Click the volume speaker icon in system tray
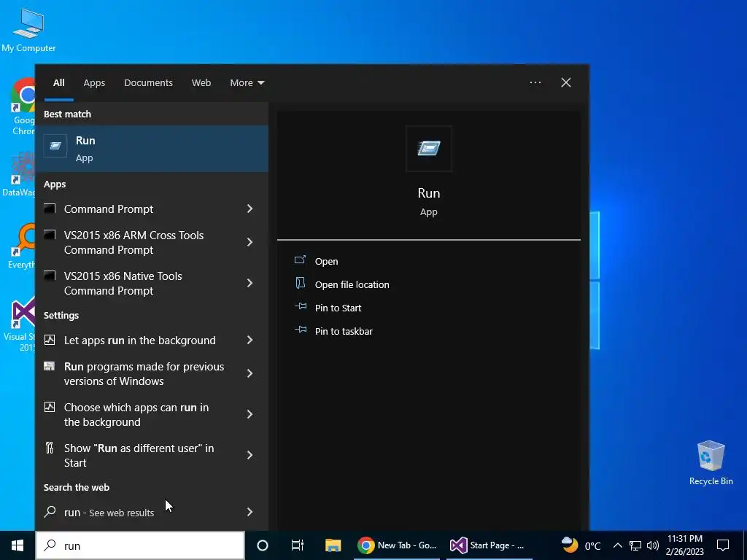The width and height of the screenshot is (747, 560). (653, 545)
